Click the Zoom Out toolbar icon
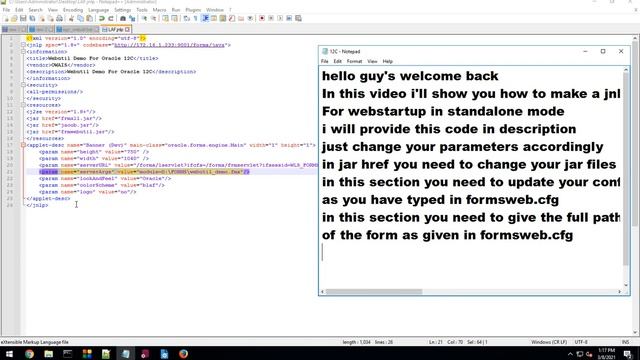The width and height of the screenshot is (640, 360). [x=153, y=18]
